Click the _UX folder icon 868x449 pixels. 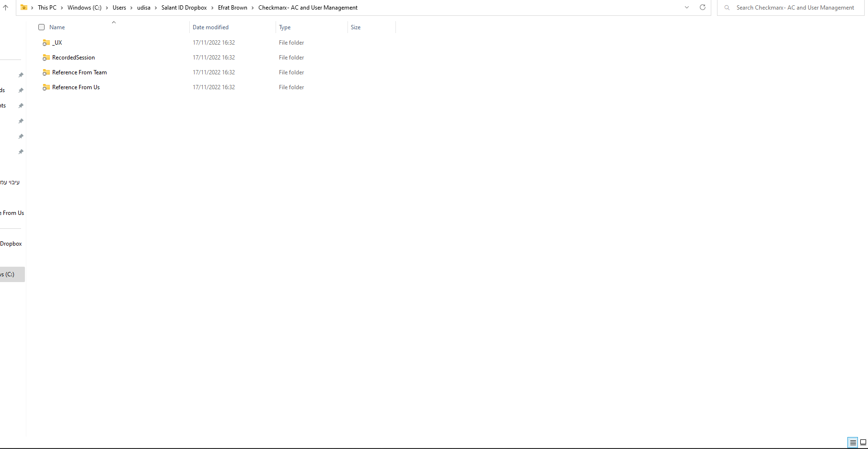[x=46, y=43]
